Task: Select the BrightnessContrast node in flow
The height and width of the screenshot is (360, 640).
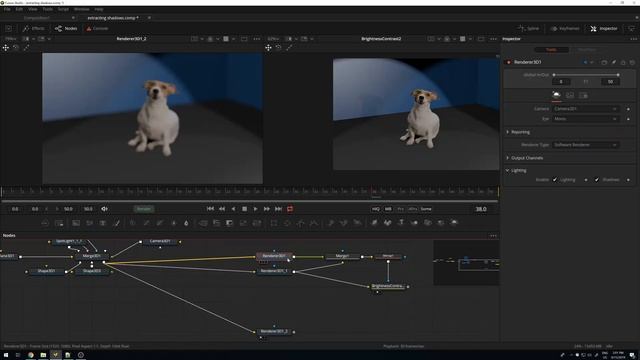Action: [x=388, y=286]
